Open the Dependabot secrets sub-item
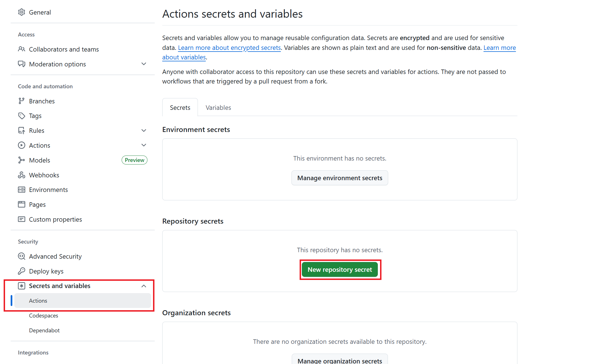The image size is (604, 364). (44, 330)
